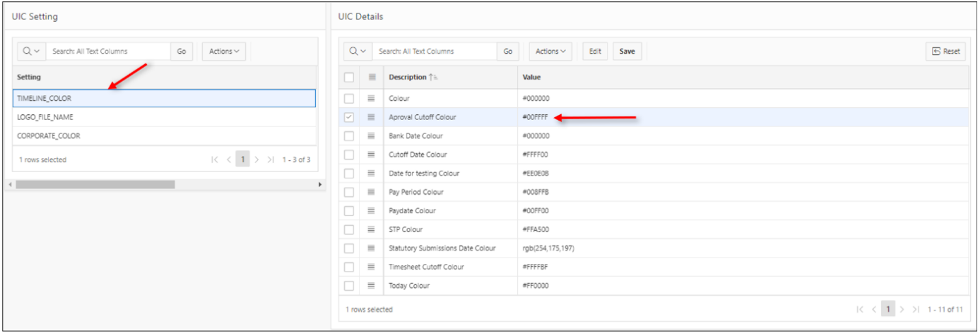Screen dimensions: 980x333
Task: Expand search column selector in UIC Details
Action: (358, 52)
